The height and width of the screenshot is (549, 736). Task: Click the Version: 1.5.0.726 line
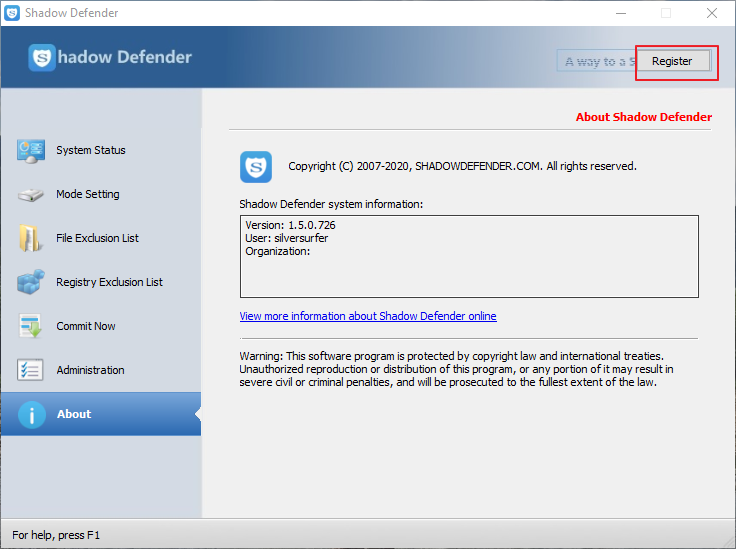click(x=290, y=225)
